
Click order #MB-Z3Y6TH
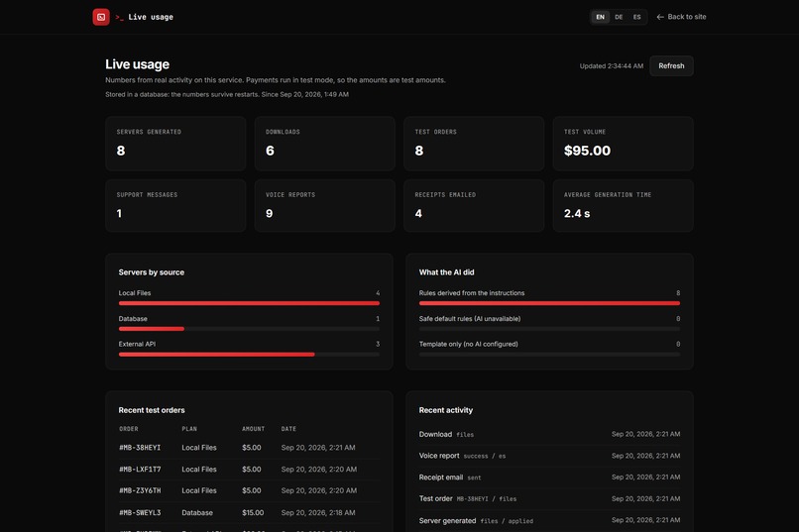(x=140, y=490)
